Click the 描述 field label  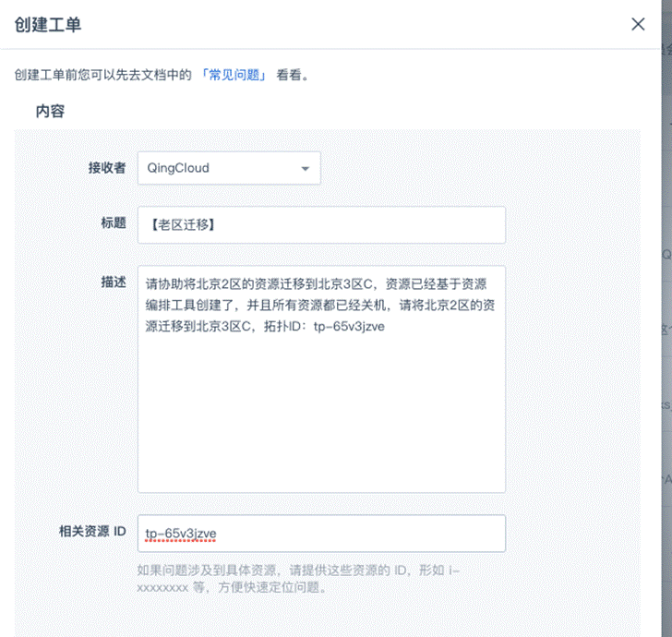coord(113,282)
